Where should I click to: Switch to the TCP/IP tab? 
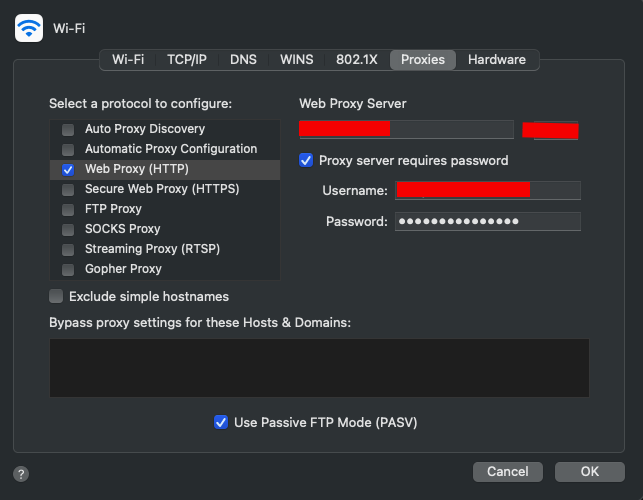[x=187, y=60]
